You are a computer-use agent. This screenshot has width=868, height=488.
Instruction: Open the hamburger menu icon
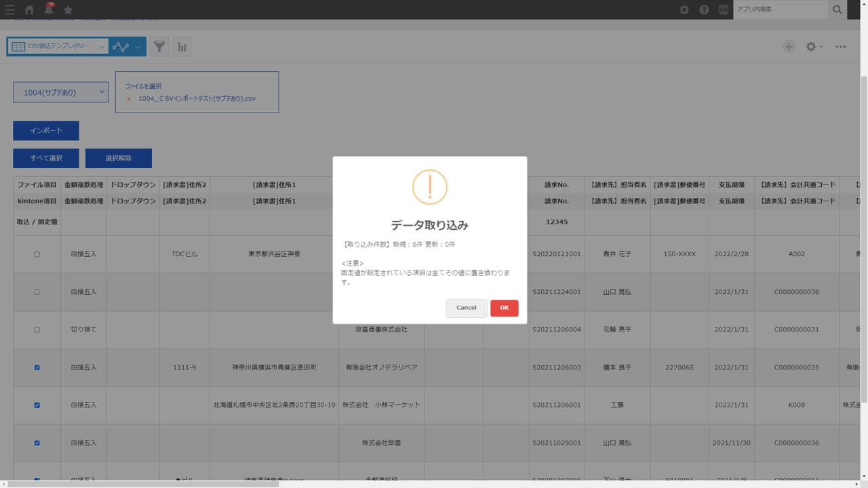(9, 9)
